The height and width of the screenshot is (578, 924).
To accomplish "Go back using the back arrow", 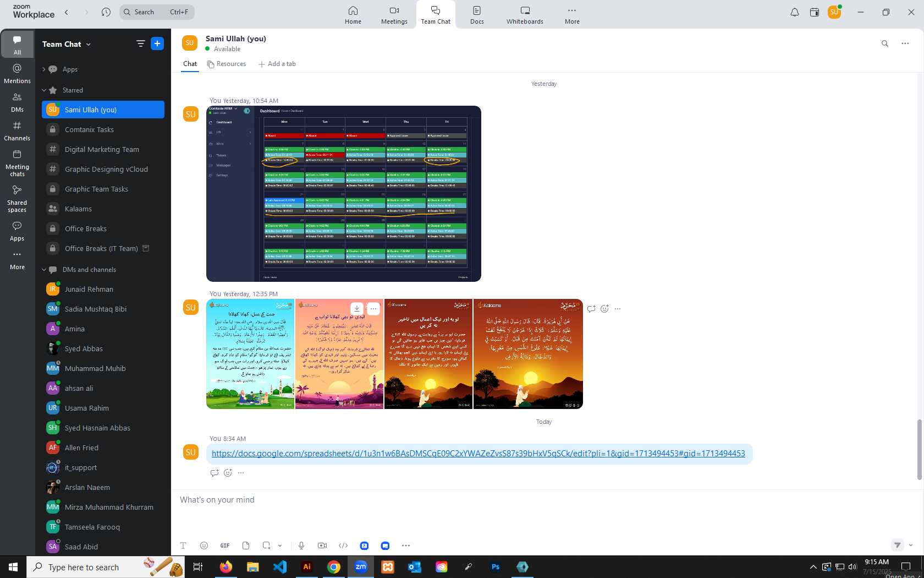I will point(67,12).
